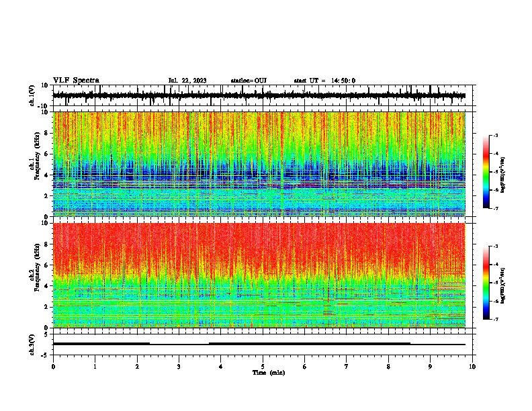This screenshot has height=411, width=532.
Task: Click the "-3" label on ch.1 color scale
Action: click(x=496, y=136)
